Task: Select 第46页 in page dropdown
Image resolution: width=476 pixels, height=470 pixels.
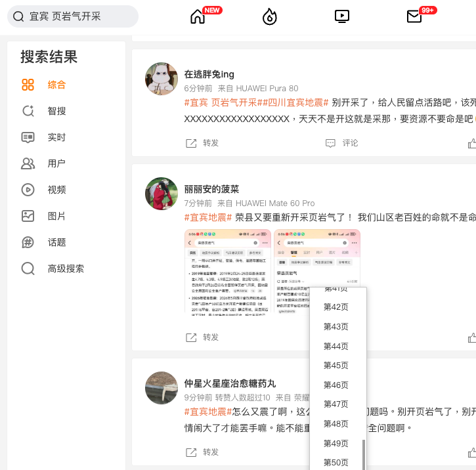Action: tap(335, 385)
